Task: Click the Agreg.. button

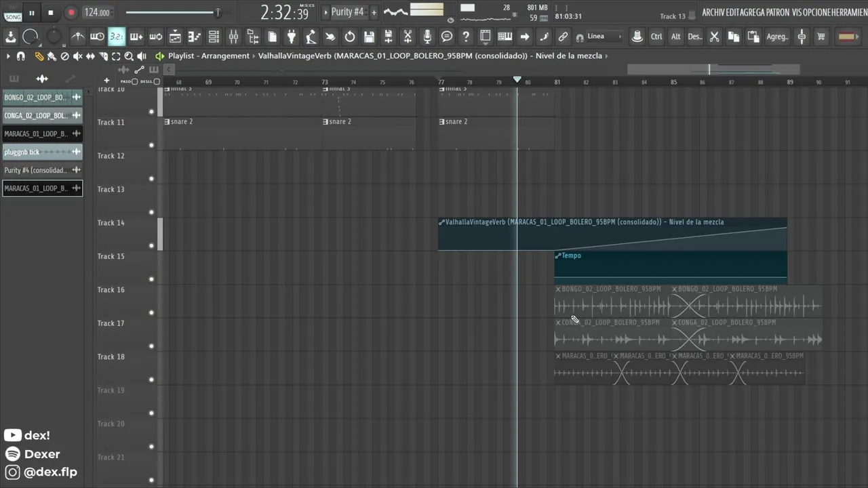Action: [x=777, y=37]
